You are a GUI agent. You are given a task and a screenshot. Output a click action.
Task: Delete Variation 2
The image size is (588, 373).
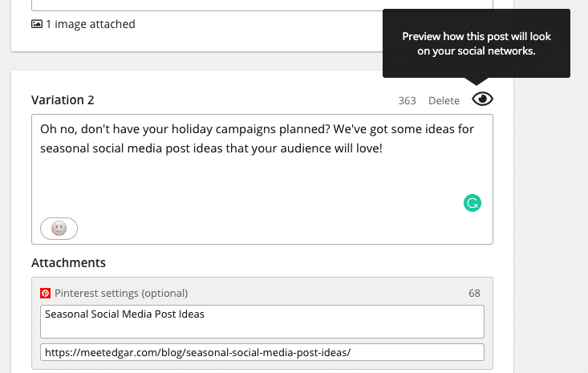(x=444, y=100)
